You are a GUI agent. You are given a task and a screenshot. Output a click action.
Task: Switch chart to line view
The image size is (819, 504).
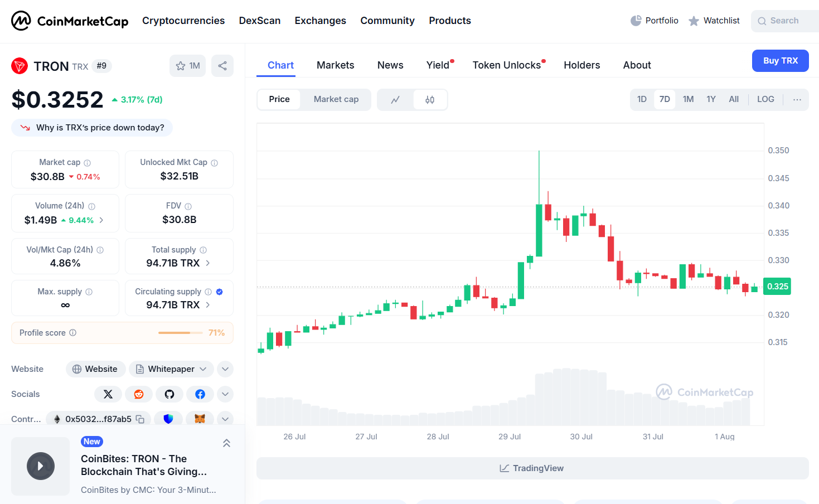tap(395, 100)
